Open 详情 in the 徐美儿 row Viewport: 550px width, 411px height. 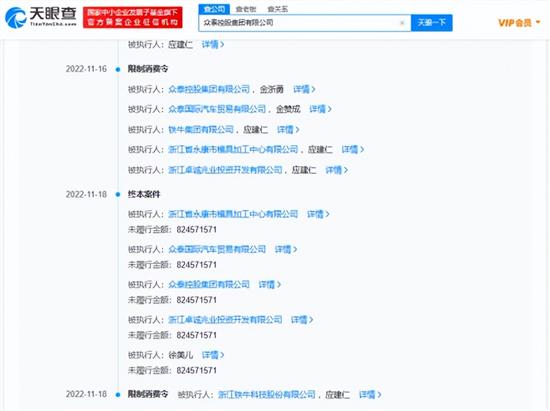pos(213,355)
